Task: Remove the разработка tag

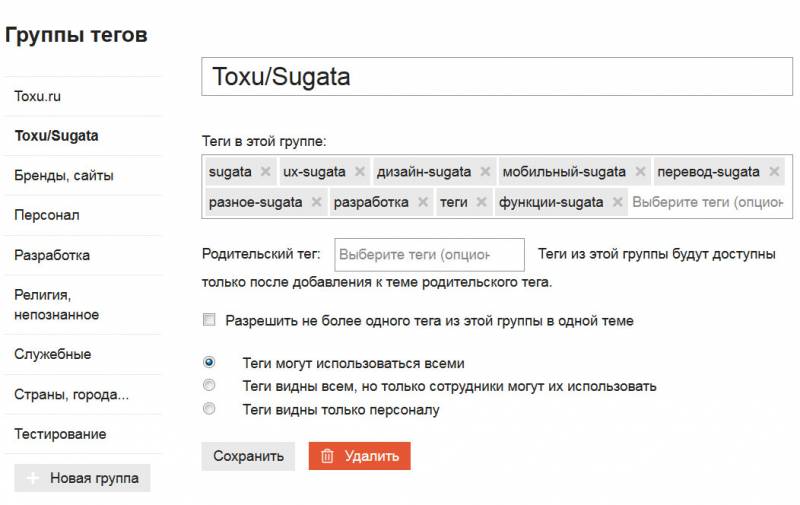Action: tap(422, 202)
